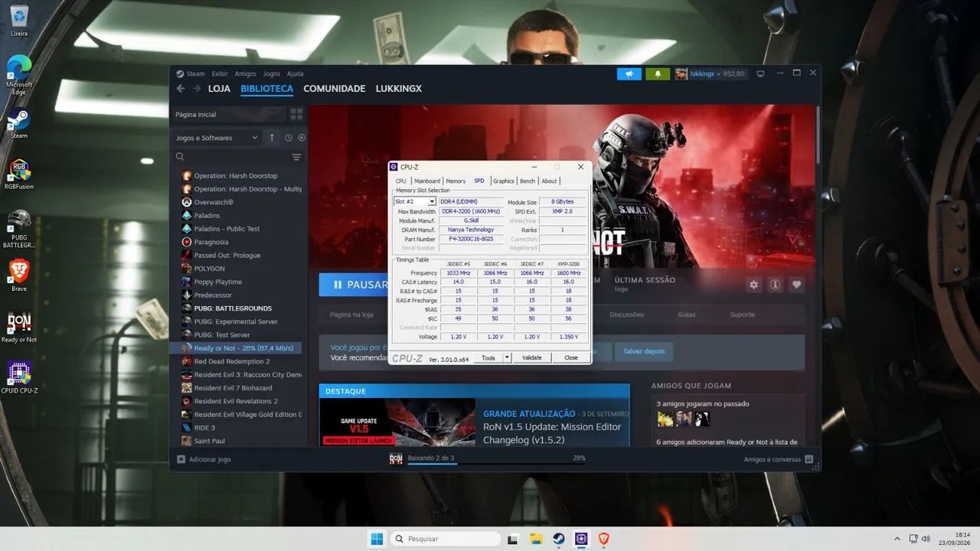
Task: Switch to Steam via taskbar icon
Action: (x=559, y=539)
